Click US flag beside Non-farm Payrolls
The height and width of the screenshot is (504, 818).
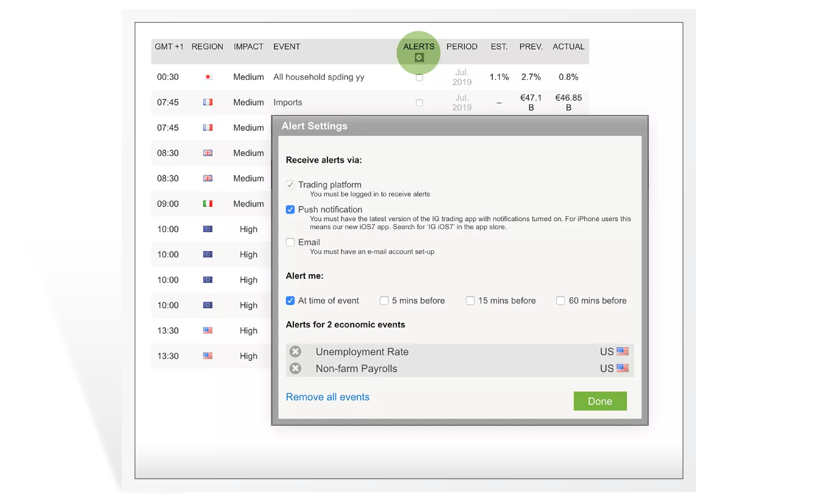pyautogui.click(x=622, y=368)
